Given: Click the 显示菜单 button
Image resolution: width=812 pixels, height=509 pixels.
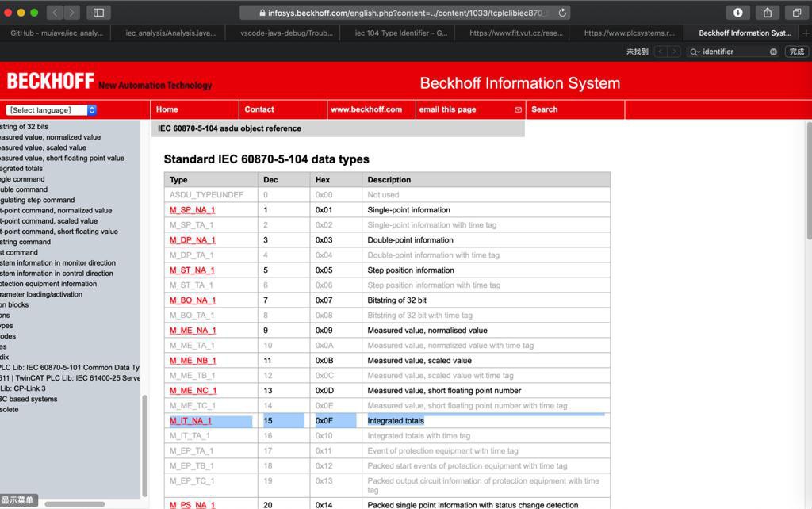Looking at the screenshot, I should tap(17, 500).
